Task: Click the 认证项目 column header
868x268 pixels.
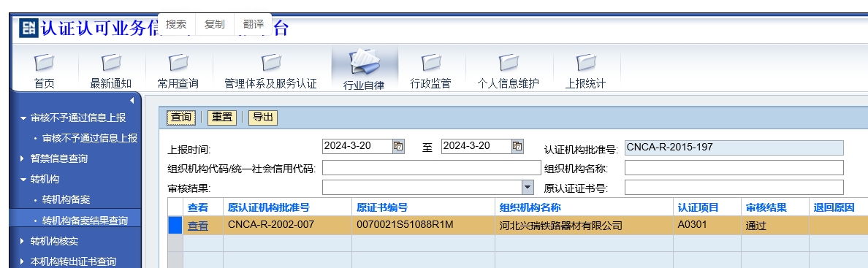Action: (x=707, y=207)
